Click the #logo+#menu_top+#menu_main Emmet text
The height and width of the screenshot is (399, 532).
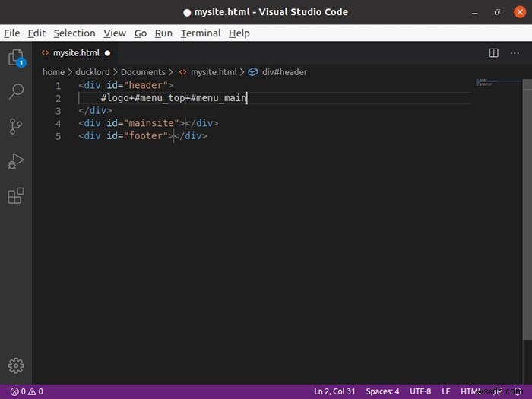pos(174,98)
